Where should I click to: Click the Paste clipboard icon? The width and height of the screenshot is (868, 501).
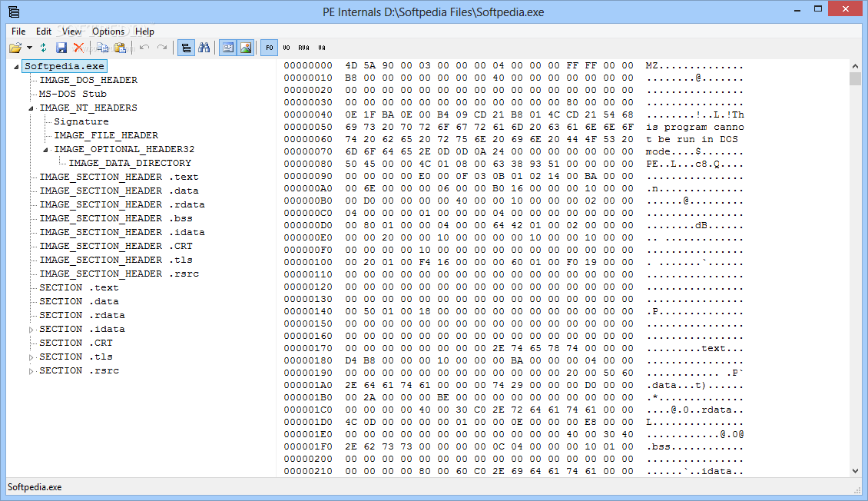pos(120,48)
